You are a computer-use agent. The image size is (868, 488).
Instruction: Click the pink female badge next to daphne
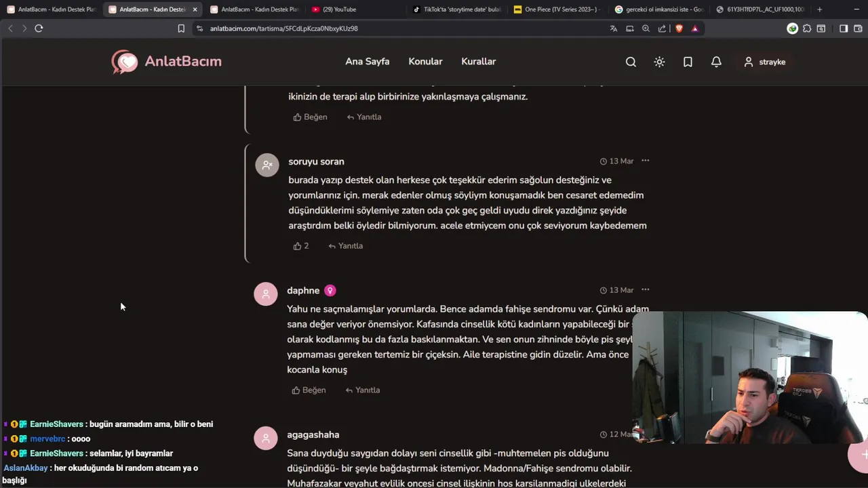330,291
